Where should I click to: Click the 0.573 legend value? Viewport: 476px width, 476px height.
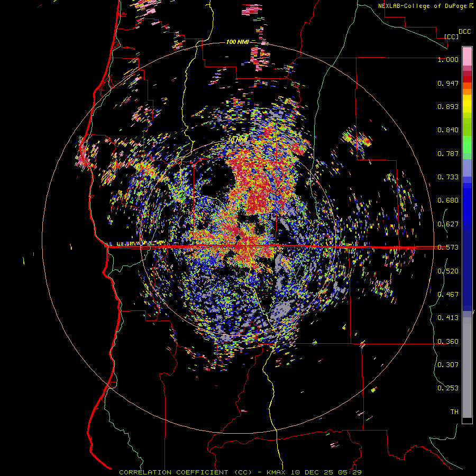pyautogui.click(x=448, y=248)
